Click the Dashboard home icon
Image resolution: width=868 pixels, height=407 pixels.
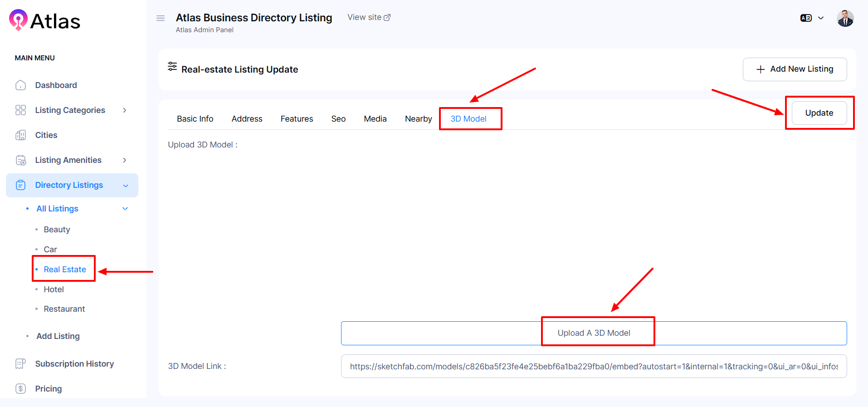click(x=21, y=85)
